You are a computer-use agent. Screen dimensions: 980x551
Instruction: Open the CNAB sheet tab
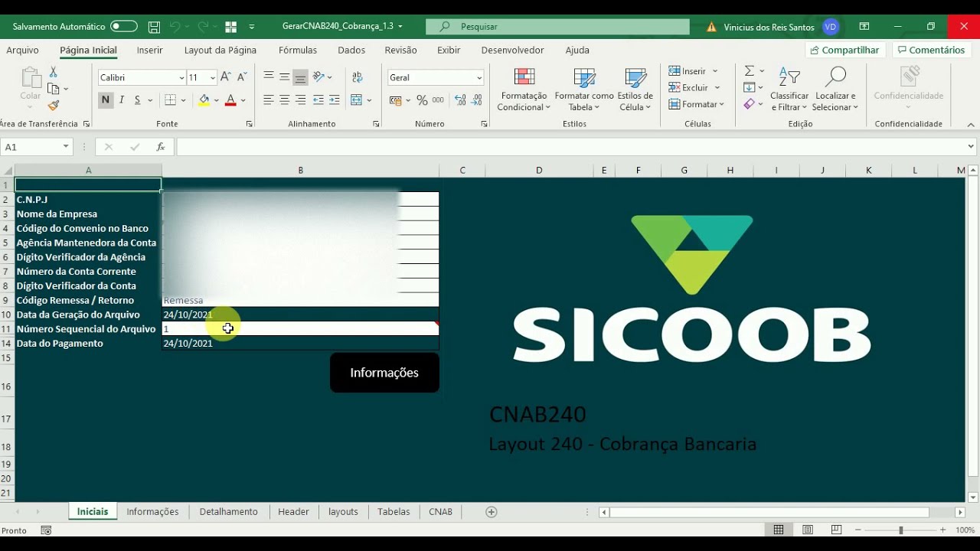point(440,511)
